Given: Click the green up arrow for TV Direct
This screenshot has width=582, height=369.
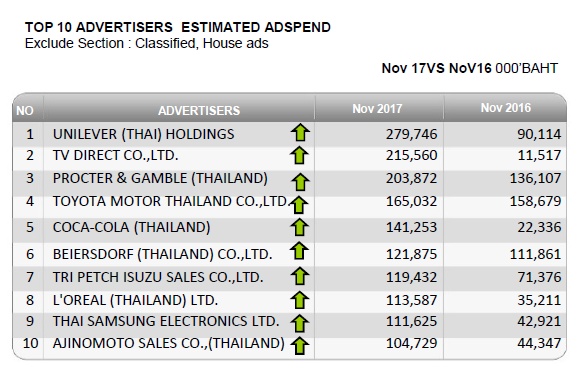Looking at the screenshot, I should click(299, 155).
